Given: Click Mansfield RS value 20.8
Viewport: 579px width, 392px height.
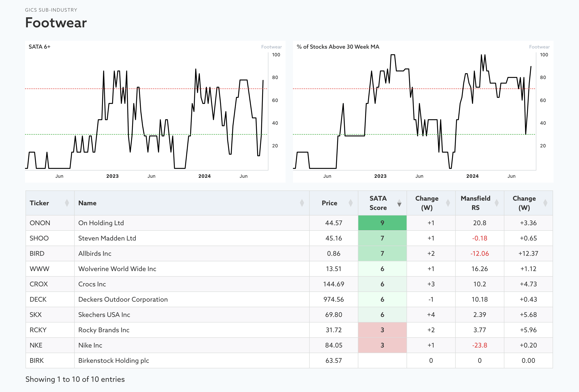Looking at the screenshot, I should (x=480, y=223).
